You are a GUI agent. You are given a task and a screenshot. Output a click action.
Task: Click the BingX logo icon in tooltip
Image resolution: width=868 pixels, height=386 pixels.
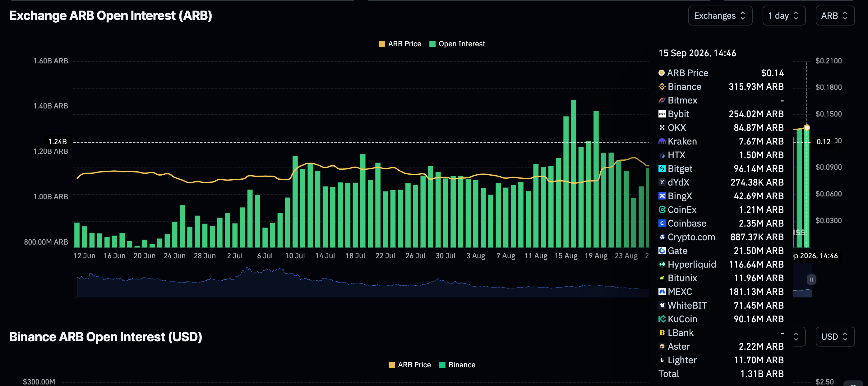[x=662, y=196]
